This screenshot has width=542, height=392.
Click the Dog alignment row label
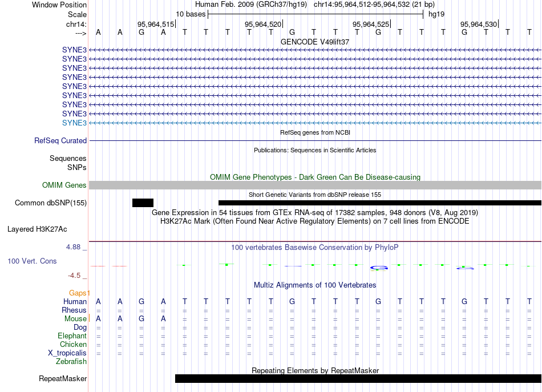point(80,328)
